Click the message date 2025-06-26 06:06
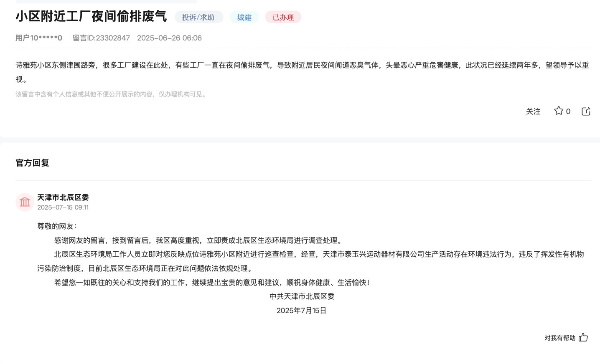600x364 pixels. pos(169,38)
